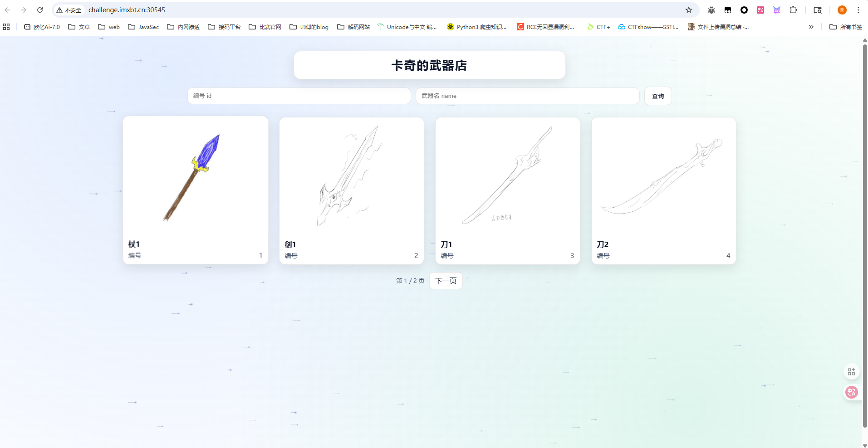Select the 杖1 weapon card image

195,177
